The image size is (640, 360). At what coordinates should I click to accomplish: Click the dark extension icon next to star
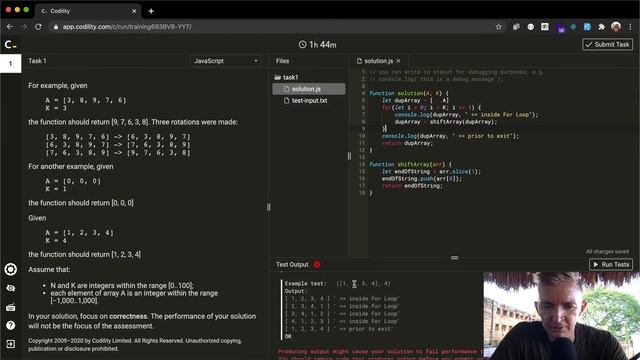coord(516,27)
